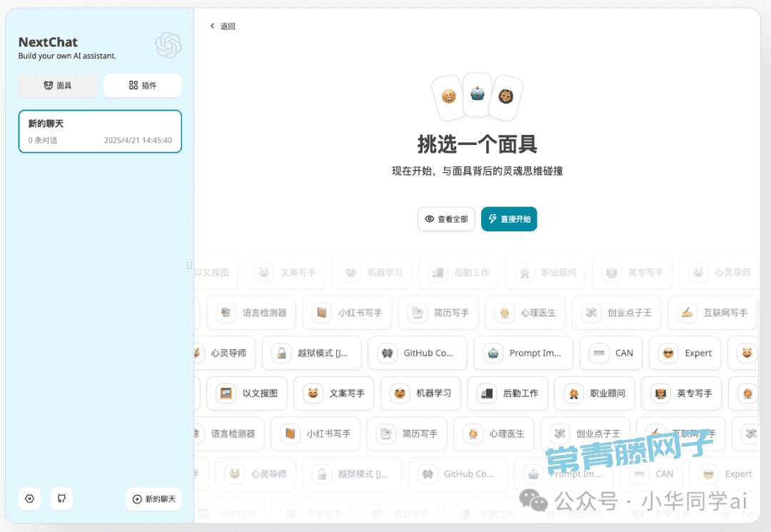
Task: Click the face icon on opaque 机器学习 card
Action: point(400,393)
